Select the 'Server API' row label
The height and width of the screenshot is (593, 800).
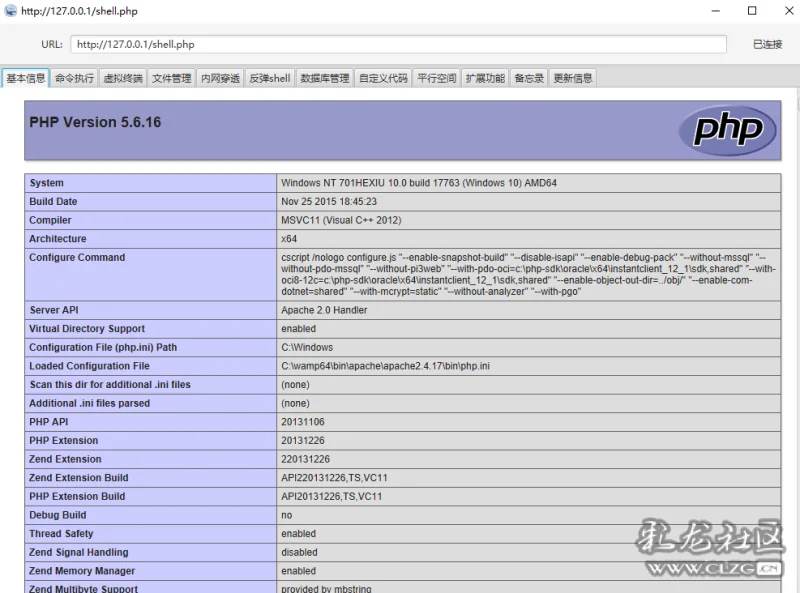point(54,310)
